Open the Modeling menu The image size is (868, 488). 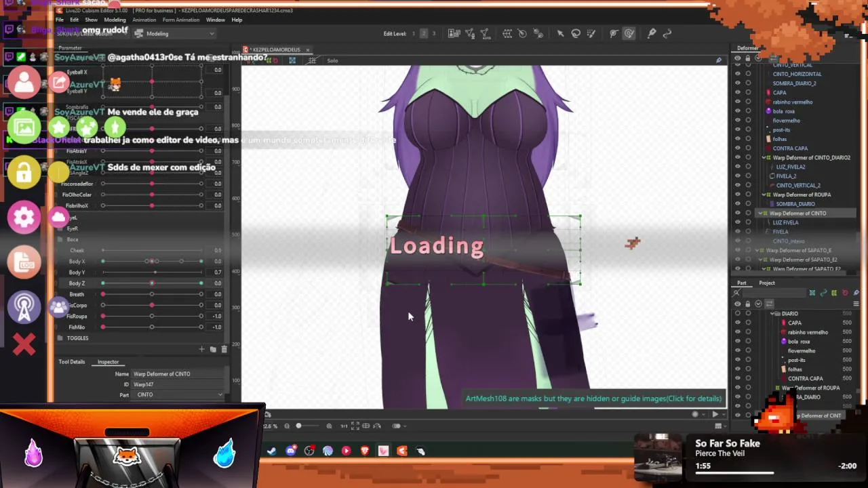(x=115, y=20)
